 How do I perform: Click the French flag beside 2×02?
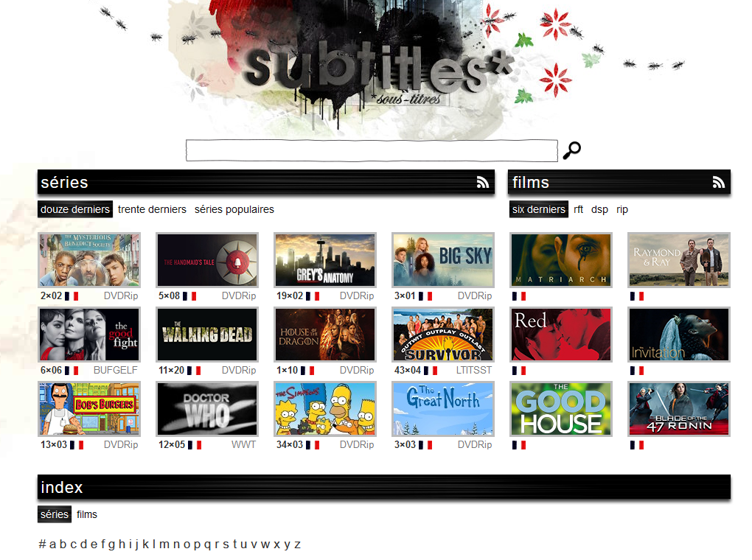[x=72, y=296]
